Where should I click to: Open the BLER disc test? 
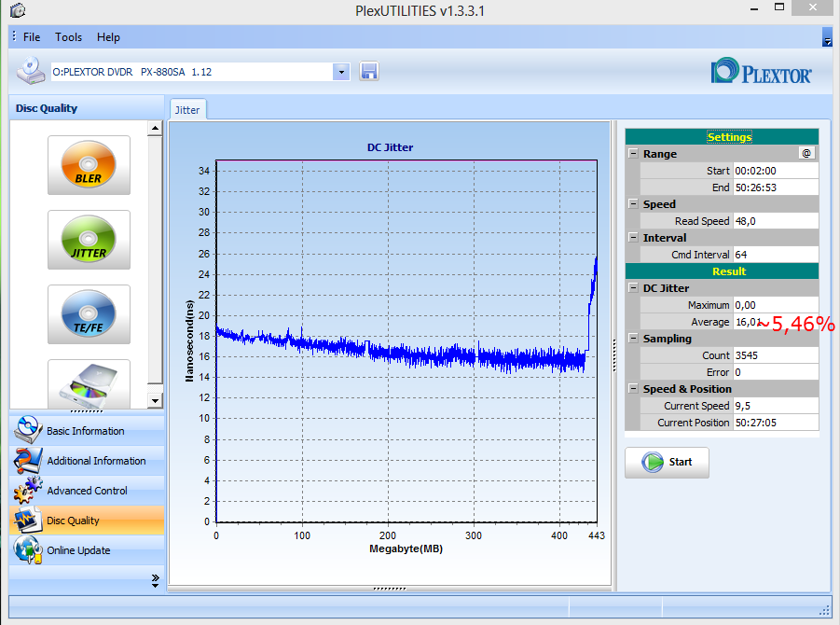89,165
